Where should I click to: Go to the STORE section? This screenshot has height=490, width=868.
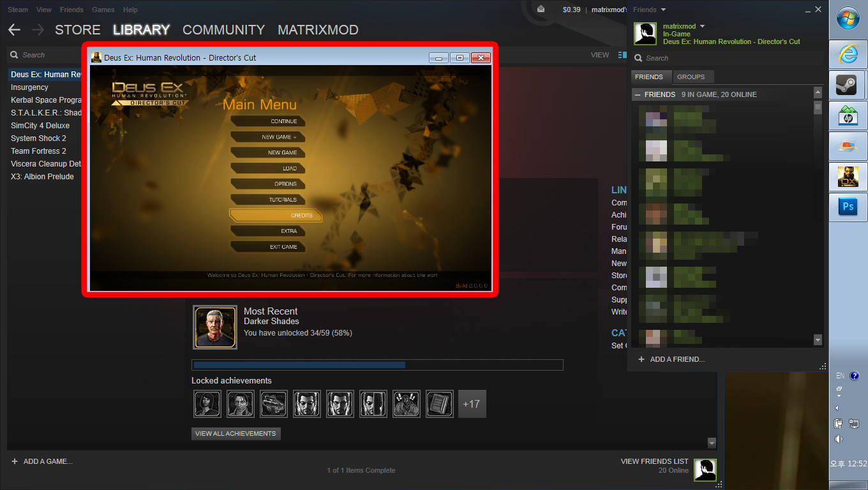pyautogui.click(x=78, y=30)
